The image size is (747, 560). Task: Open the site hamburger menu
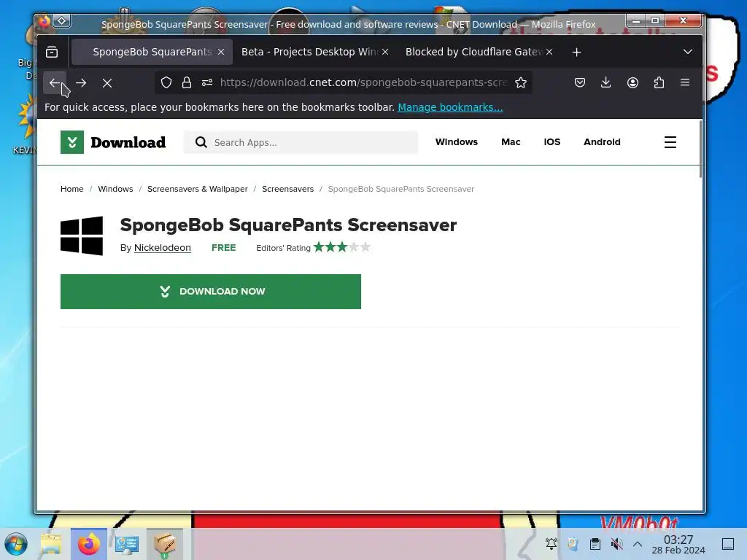[670, 142]
